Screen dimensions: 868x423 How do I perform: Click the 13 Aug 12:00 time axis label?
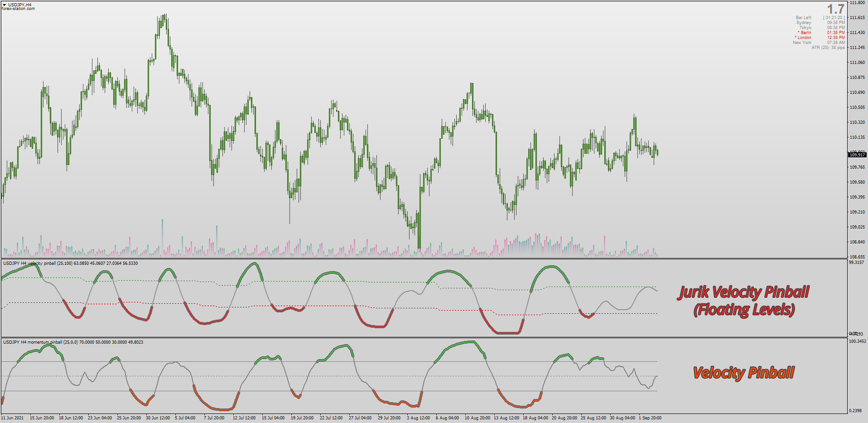click(506, 418)
